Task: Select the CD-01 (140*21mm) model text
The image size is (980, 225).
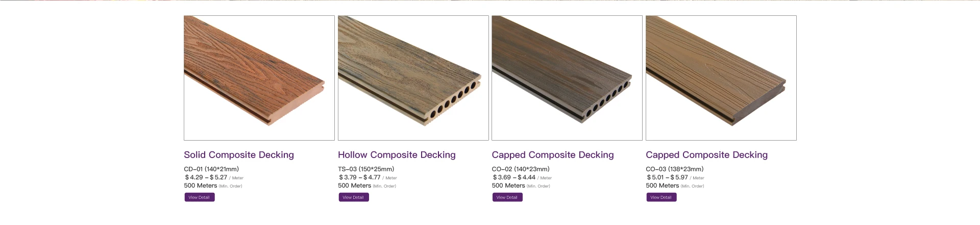Action: [x=211, y=169]
